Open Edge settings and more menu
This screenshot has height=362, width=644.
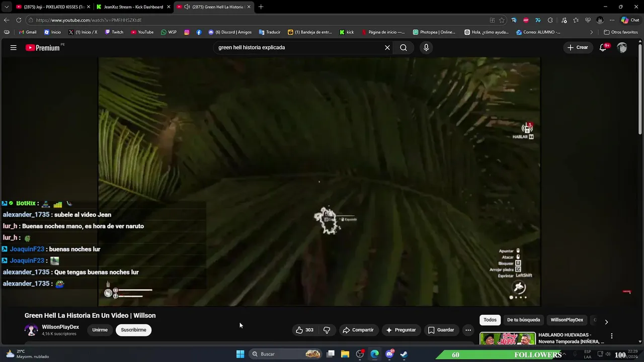pos(612,20)
